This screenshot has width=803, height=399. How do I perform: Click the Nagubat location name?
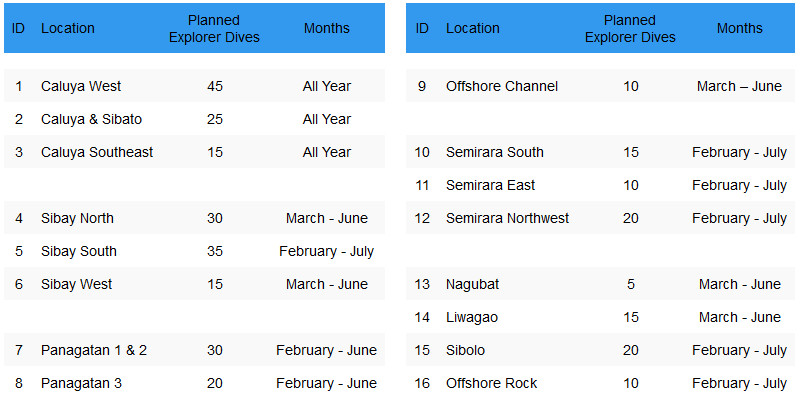click(x=472, y=284)
